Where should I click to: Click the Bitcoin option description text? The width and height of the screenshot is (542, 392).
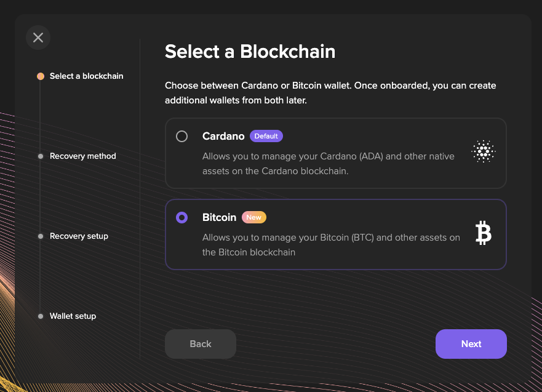click(331, 245)
